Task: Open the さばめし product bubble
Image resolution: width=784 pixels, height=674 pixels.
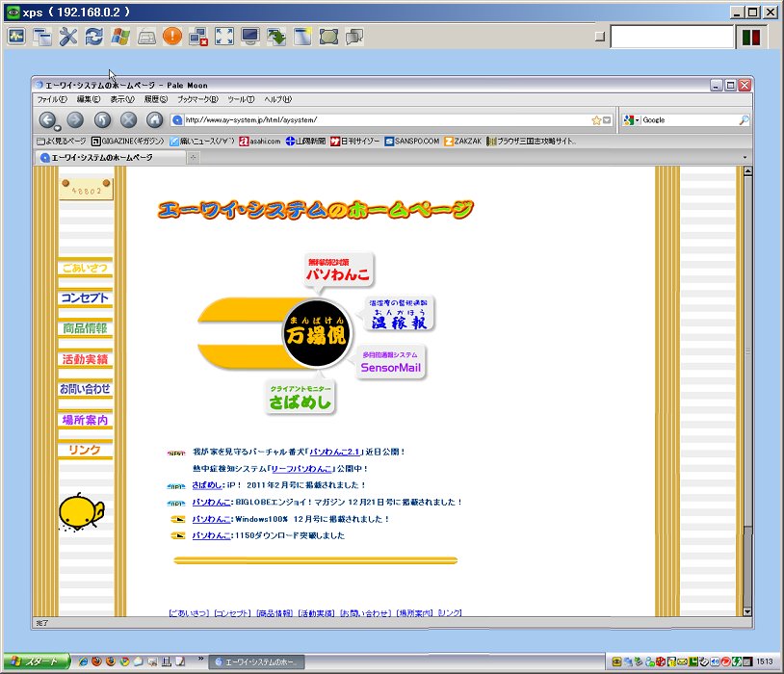Action: (300, 397)
